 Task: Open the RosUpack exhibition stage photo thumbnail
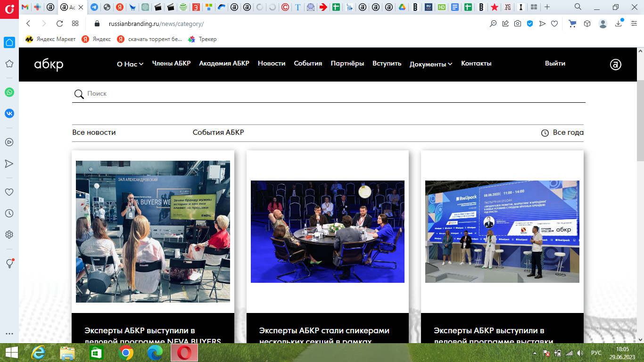pyautogui.click(x=502, y=231)
